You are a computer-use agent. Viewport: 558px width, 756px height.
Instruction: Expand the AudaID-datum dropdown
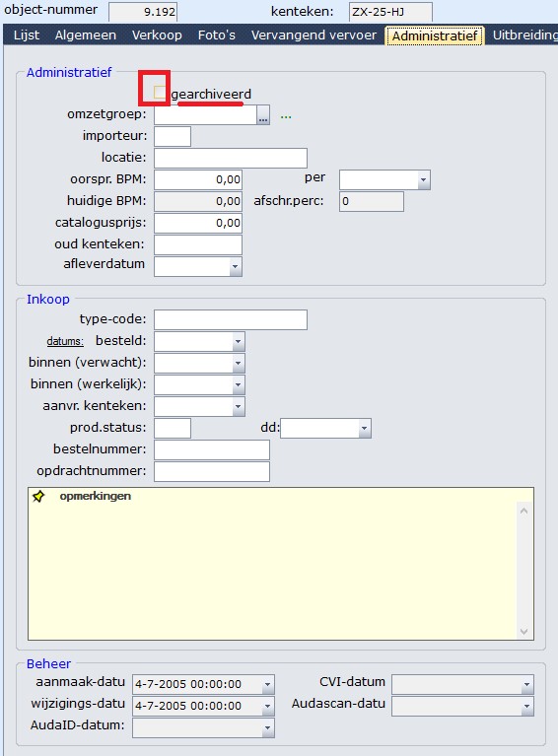pyautogui.click(x=268, y=728)
